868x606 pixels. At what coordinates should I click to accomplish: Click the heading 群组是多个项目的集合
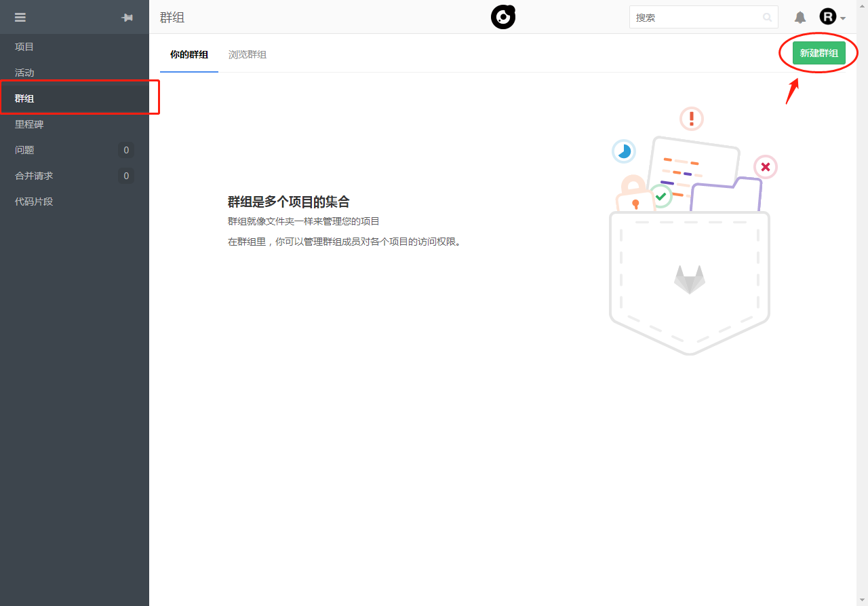289,202
